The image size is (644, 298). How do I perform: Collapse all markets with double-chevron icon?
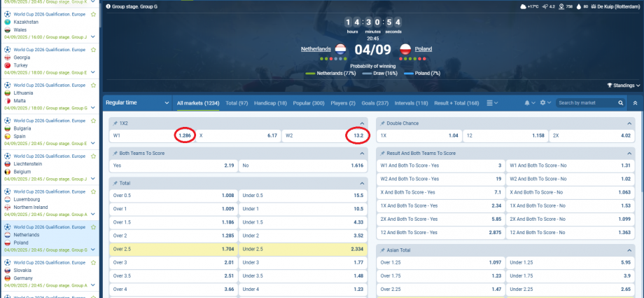tap(635, 103)
